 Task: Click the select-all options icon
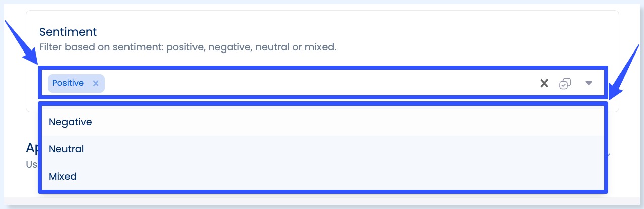(565, 84)
